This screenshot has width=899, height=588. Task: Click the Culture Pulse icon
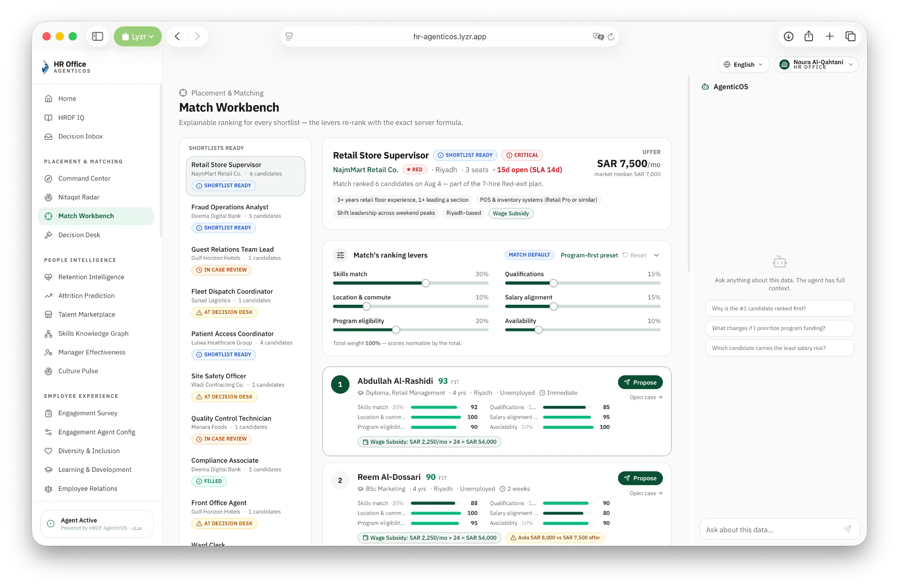click(x=48, y=371)
